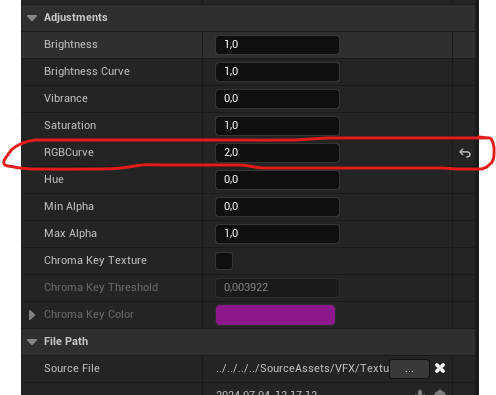Select the Chroma Key Color label

[89, 314]
